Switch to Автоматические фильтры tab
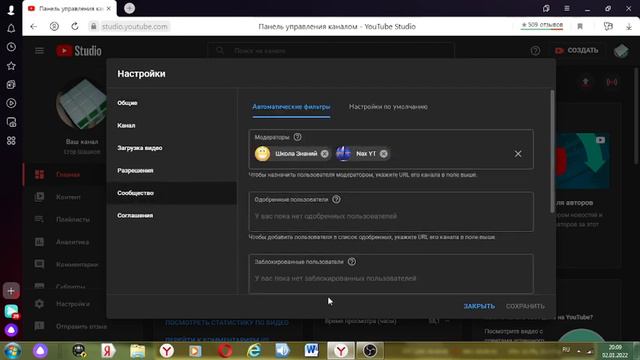Viewport: 640px width, 360px height. (x=291, y=107)
